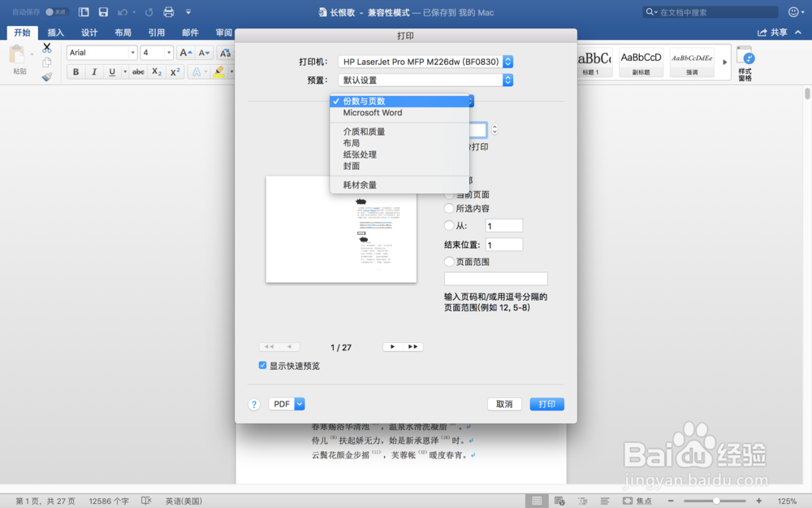Select the From radio button
Viewport: 812px width, 508px height.
click(449, 225)
